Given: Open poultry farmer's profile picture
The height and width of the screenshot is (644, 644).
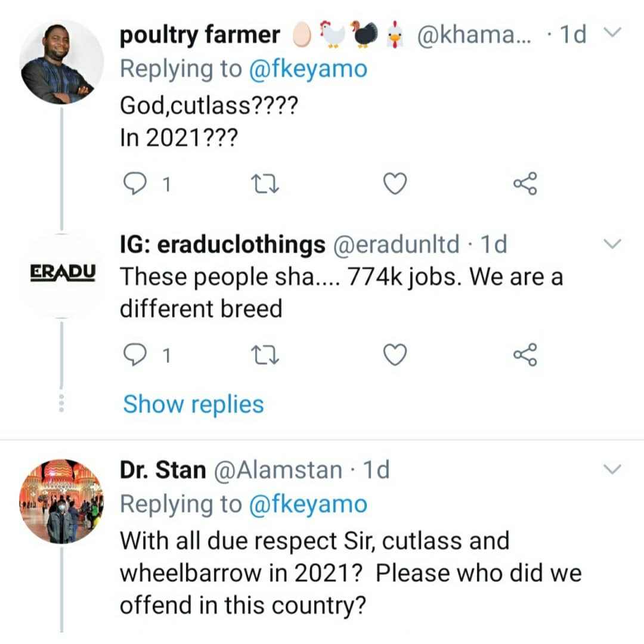Looking at the screenshot, I should click(61, 63).
